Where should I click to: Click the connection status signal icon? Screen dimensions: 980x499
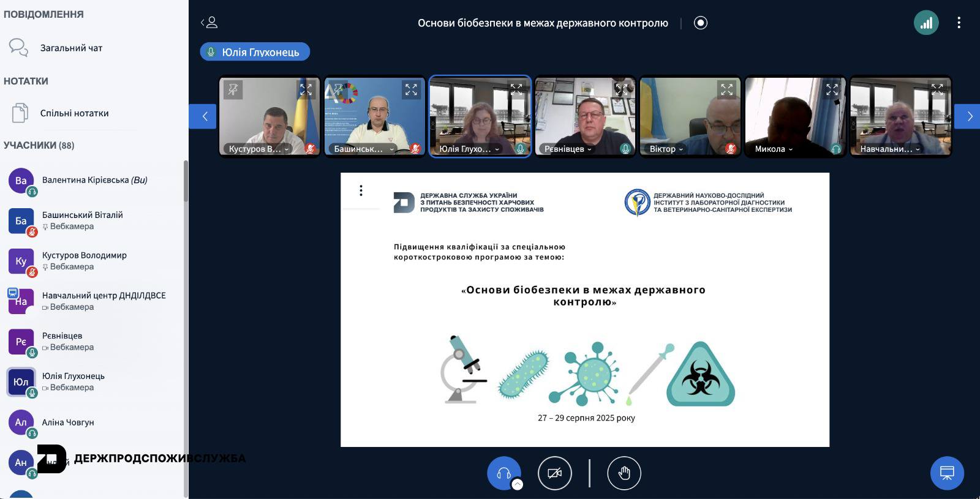click(x=926, y=23)
